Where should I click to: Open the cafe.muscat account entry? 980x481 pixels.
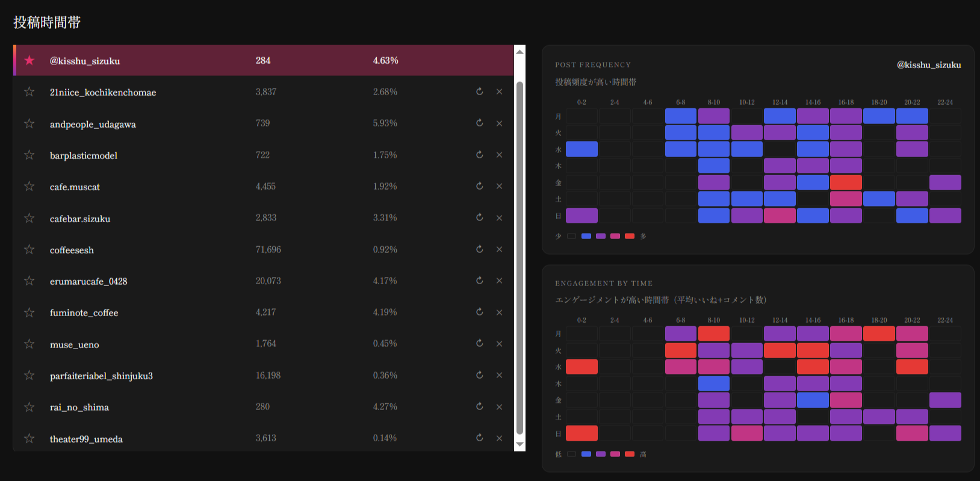[x=75, y=187]
